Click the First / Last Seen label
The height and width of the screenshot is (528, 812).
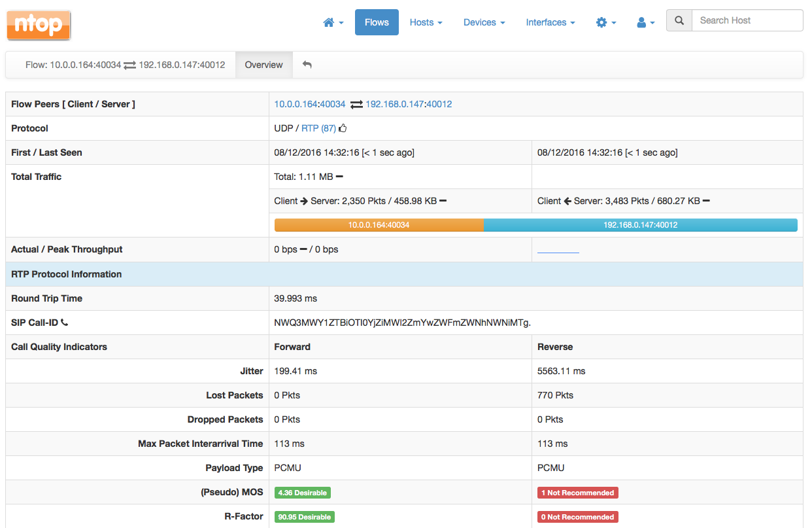[46, 152]
